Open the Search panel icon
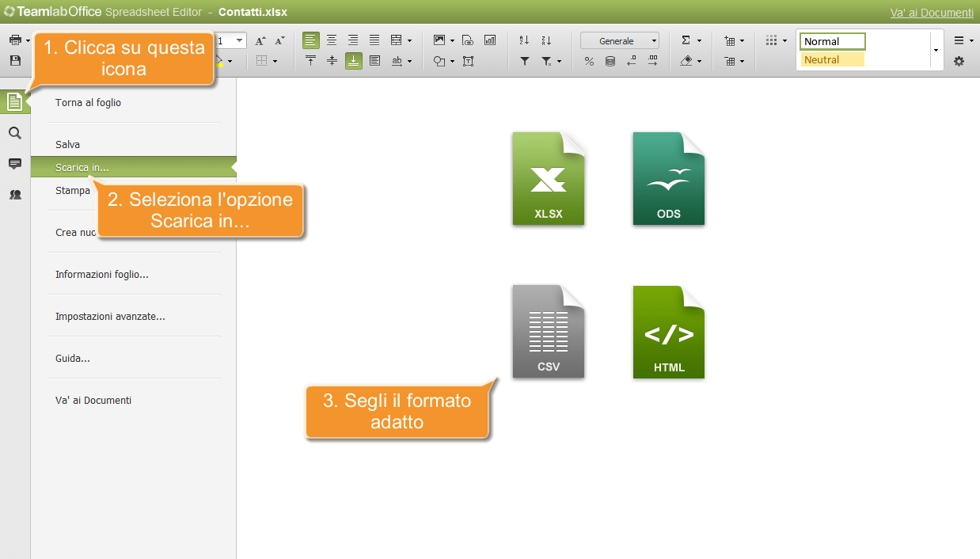Image resolution: width=980 pixels, height=559 pixels. (x=14, y=133)
